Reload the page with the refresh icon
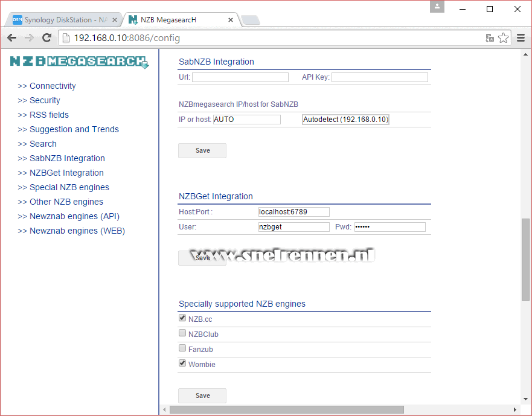Viewport: 532px width, 416px height. (x=47, y=37)
